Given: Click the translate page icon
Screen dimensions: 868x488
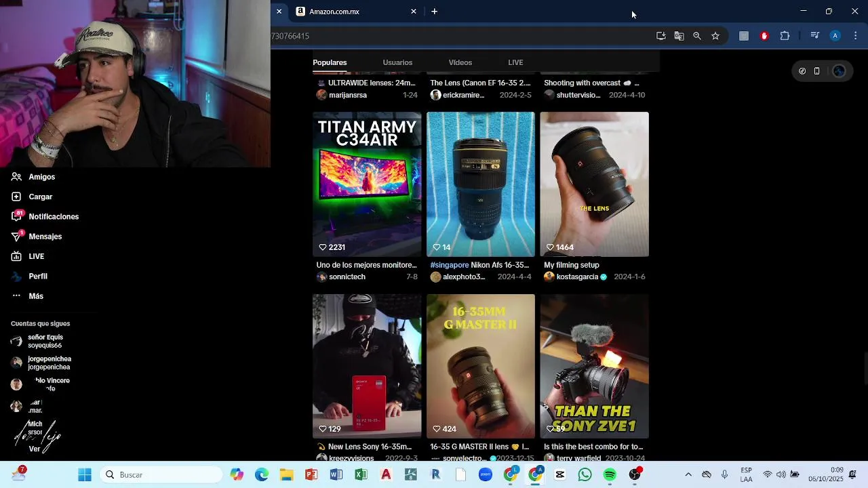Looking at the screenshot, I should [679, 36].
